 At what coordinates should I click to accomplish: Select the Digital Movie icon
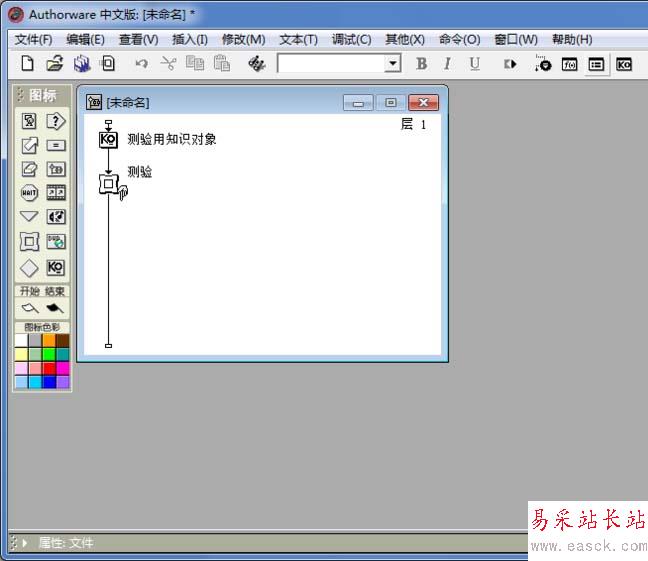pyautogui.click(x=56, y=193)
